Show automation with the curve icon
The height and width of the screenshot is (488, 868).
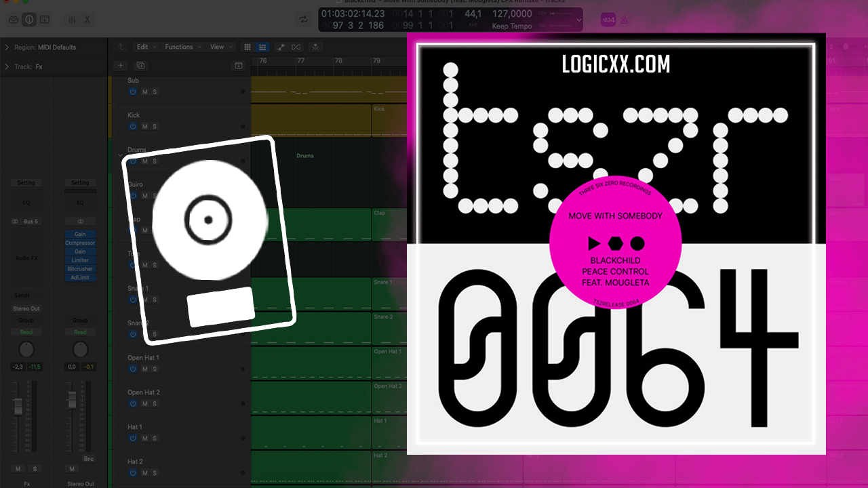point(281,47)
